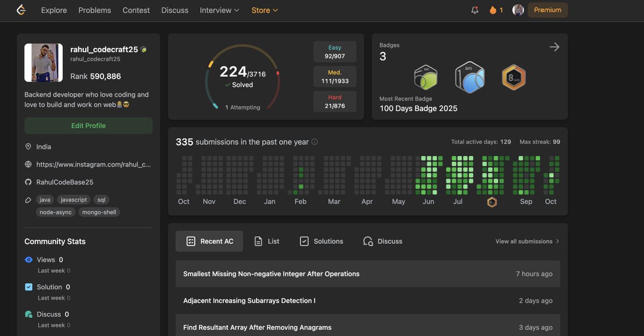
Task: Click the LeetCode logo icon
Action: [21, 10]
